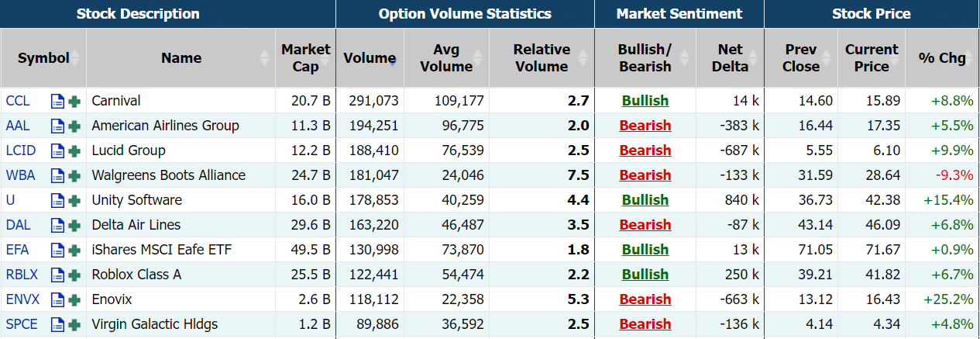The image size is (980, 339).
Task: Open the RBLX document icon
Action: [57, 275]
